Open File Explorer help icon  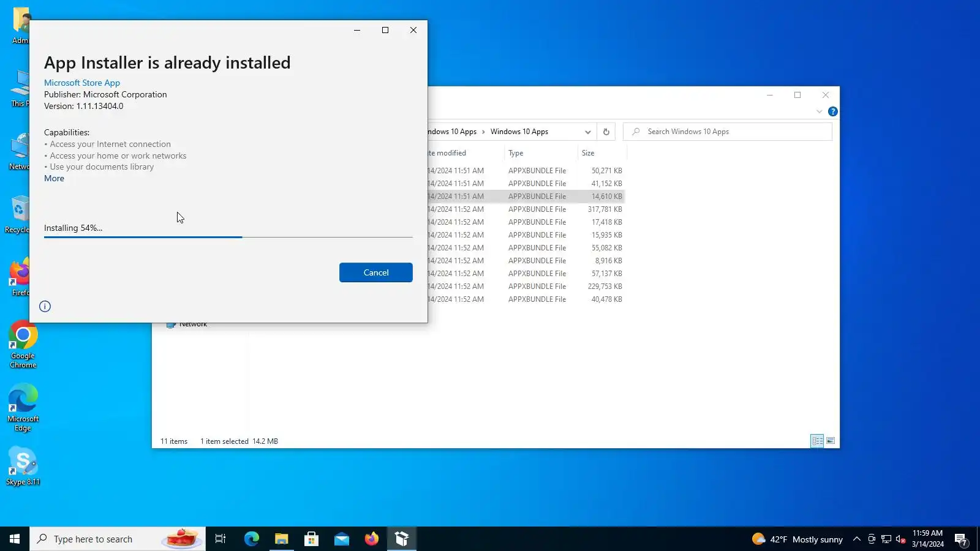(832, 111)
